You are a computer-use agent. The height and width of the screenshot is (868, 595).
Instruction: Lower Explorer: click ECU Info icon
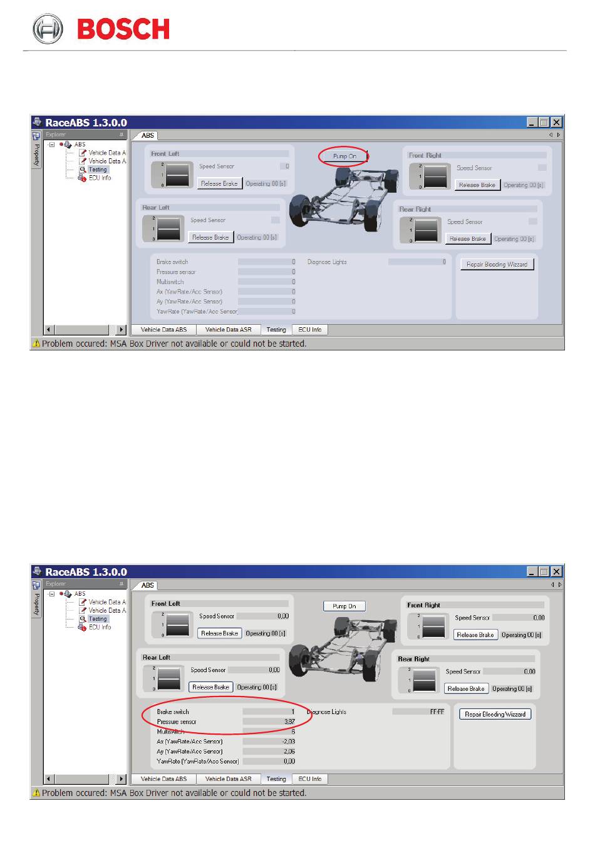tap(82, 628)
